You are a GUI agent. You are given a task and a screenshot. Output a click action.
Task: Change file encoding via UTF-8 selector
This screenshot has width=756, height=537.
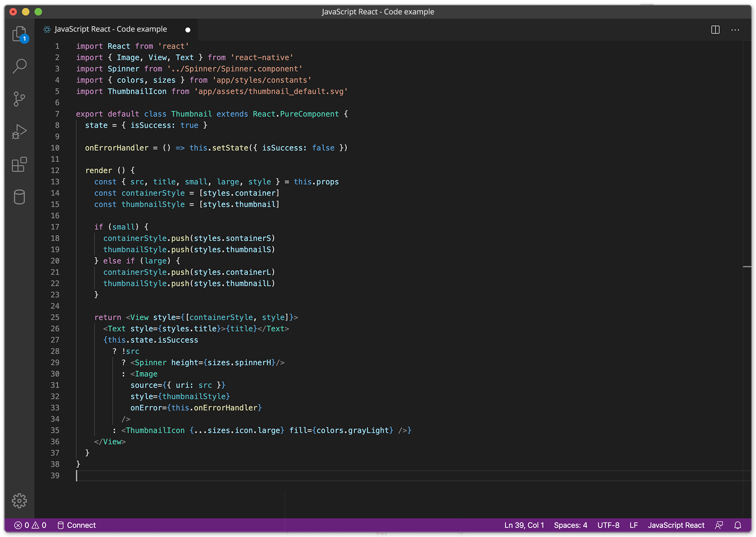(608, 525)
